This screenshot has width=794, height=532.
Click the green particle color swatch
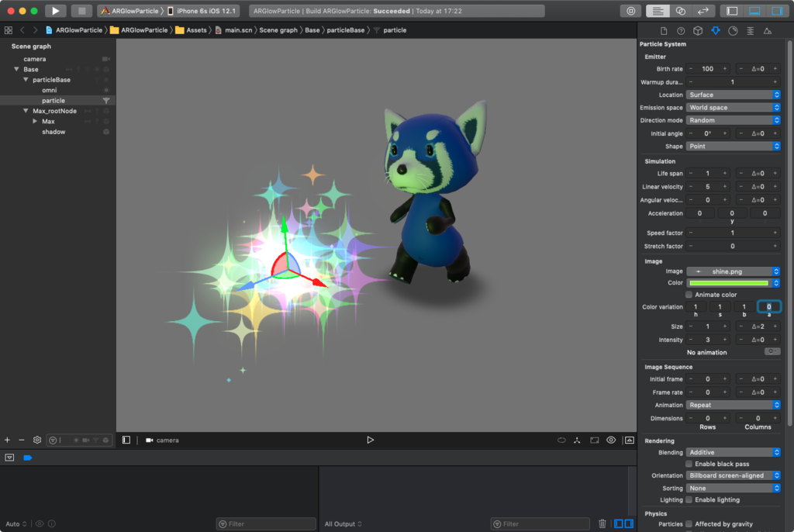point(729,283)
